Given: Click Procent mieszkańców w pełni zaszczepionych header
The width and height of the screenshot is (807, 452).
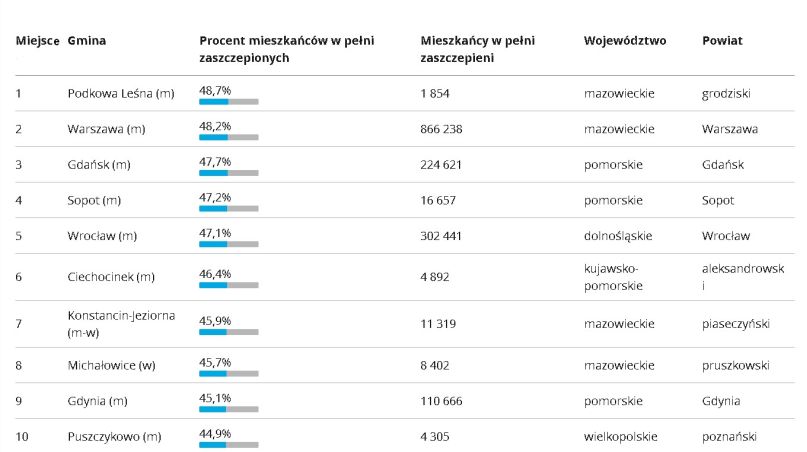Looking at the screenshot, I should [287, 49].
